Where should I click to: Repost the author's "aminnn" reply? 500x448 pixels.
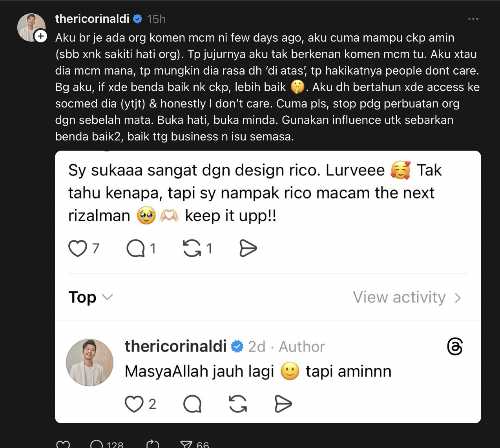click(238, 404)
